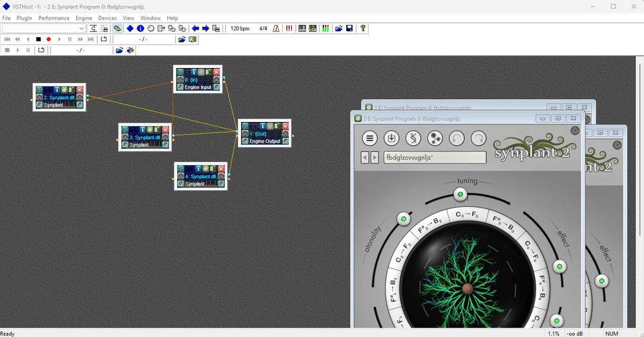Click the toolbar icon right of the program combo box
The height and width of the screenshot is (337, 644).
point(93,28)
